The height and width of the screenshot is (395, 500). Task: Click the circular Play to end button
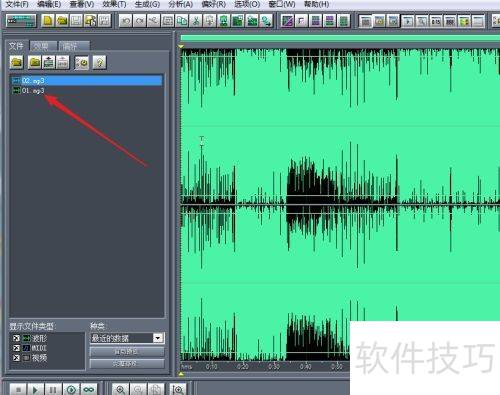pos(71,389)
